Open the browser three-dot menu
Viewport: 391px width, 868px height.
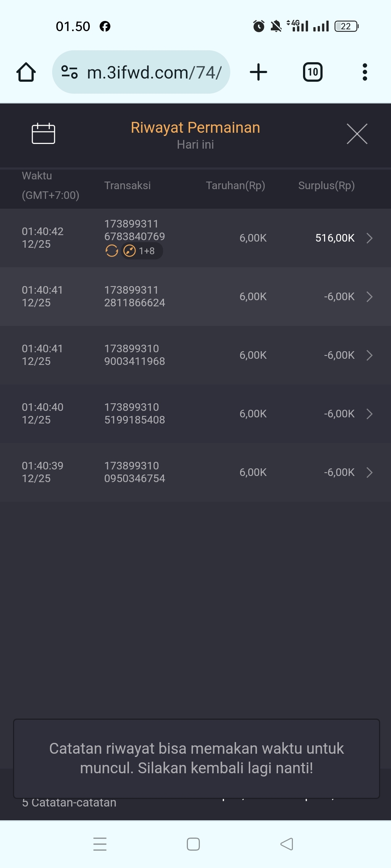point(365,72)
